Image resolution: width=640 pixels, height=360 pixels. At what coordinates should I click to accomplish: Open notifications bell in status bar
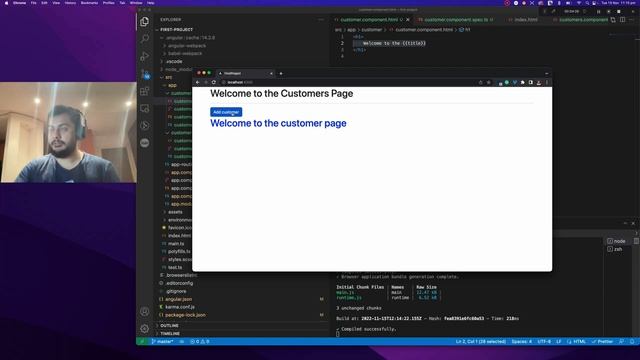pos(632,342)
